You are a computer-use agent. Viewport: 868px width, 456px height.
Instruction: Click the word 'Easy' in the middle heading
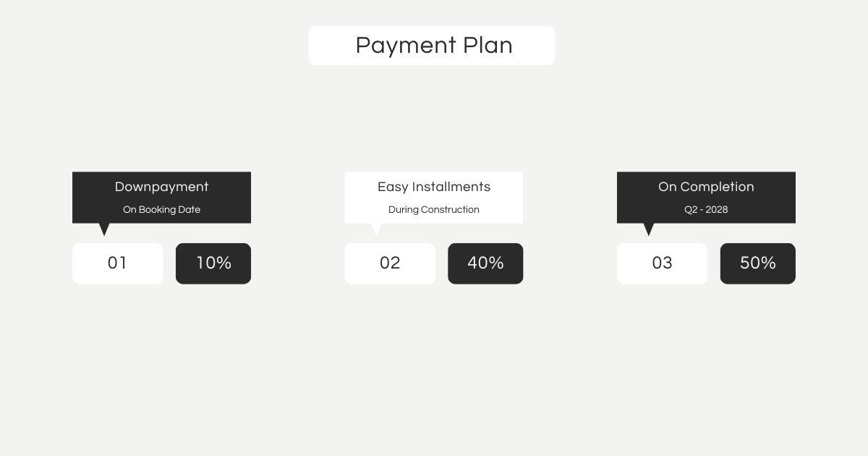coord(392,187)
